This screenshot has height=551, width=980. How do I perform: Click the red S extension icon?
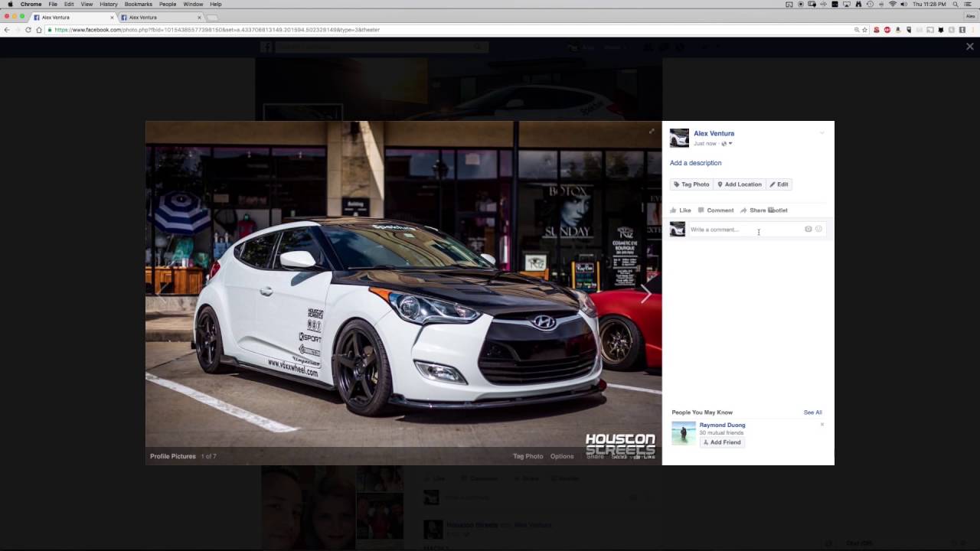[x=877, y=30]
